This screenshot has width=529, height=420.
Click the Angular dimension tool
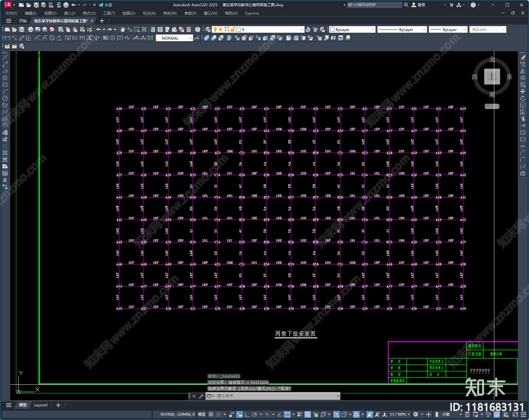click(59, 38)
